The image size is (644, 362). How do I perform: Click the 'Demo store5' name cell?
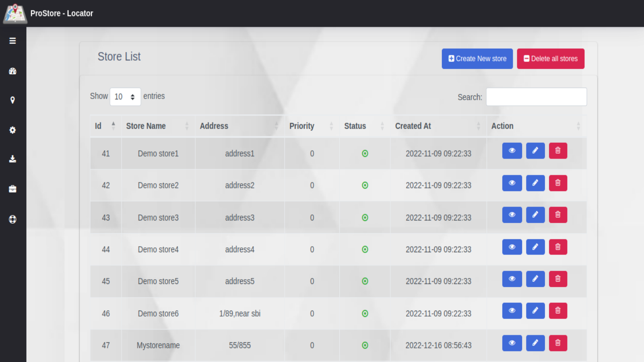[158, 281]
